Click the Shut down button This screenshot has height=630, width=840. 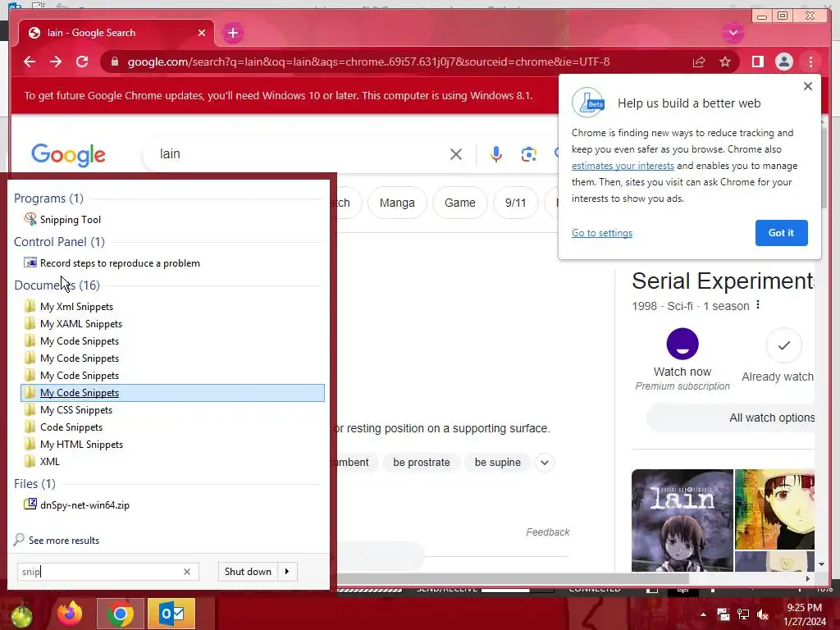pyautogui.click(x=248, y=572)
